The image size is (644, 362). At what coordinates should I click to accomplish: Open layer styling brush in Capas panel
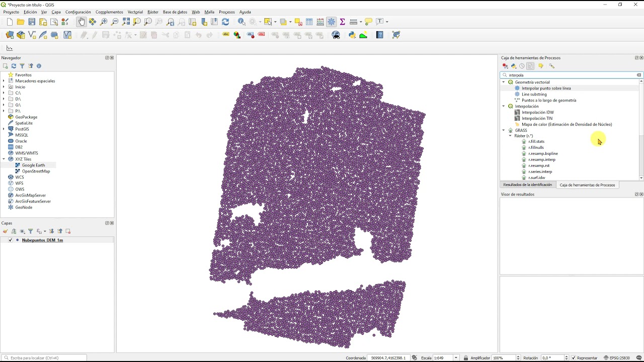(6, 231)
